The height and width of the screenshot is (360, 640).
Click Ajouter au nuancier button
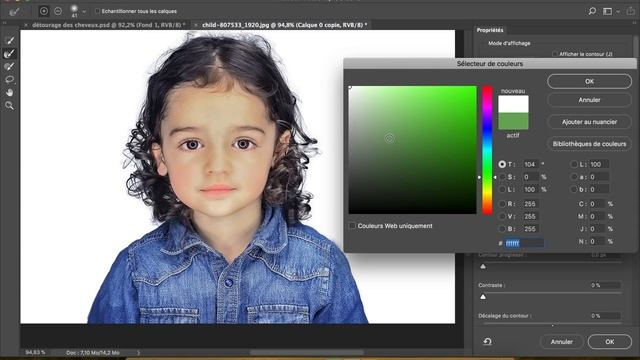pyautogui.click(x=589, y=122)
